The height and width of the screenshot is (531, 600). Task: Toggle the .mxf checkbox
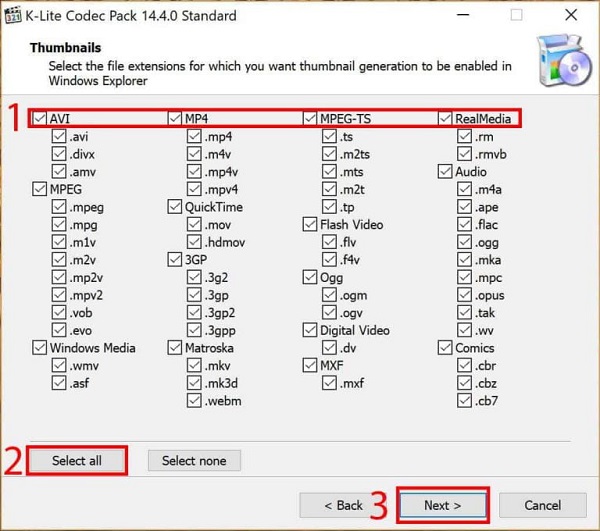(329, 383)
